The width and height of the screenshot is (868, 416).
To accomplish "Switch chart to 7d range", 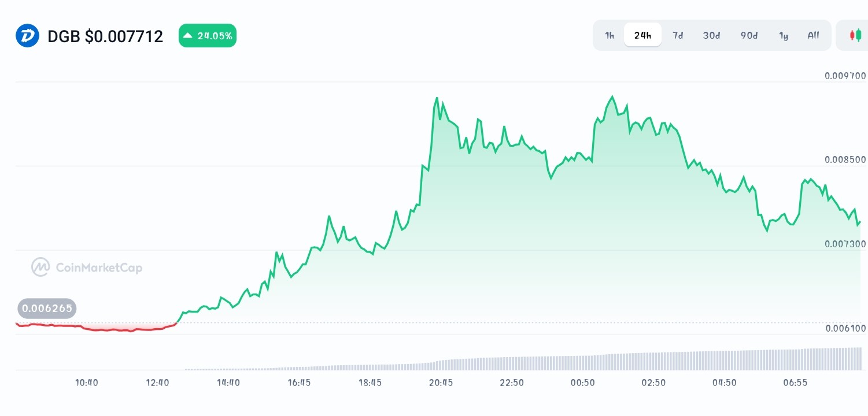I will point(678,35).
